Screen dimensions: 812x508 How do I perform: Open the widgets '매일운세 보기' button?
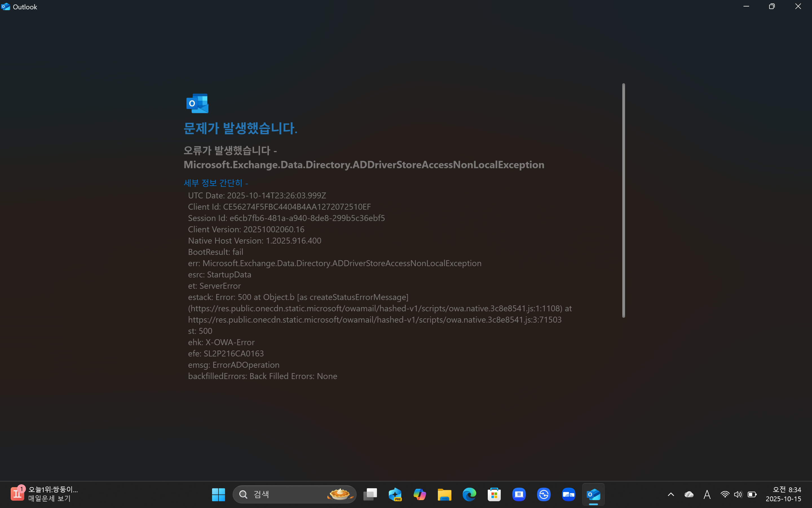point(44,494)
